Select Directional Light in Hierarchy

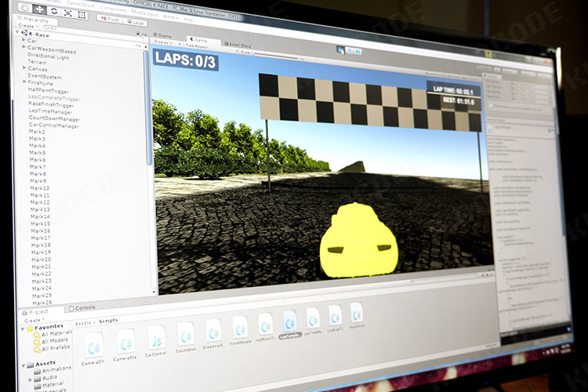pyautogui.click(x=49, y=56)
